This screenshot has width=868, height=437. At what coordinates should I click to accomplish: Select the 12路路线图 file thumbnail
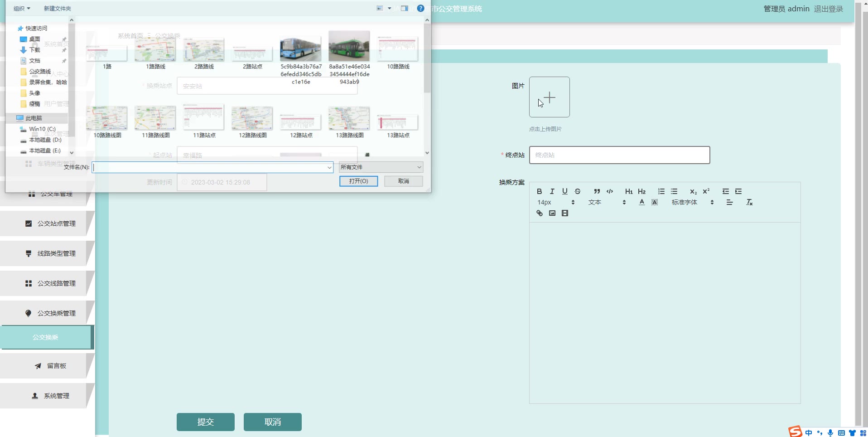pyautogui.click(x=252, y=122)
